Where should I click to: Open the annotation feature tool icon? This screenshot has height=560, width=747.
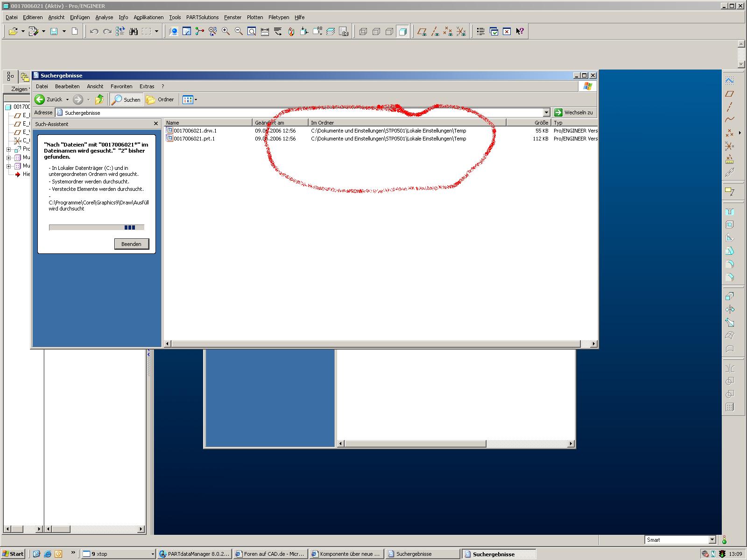pos(730,191)
